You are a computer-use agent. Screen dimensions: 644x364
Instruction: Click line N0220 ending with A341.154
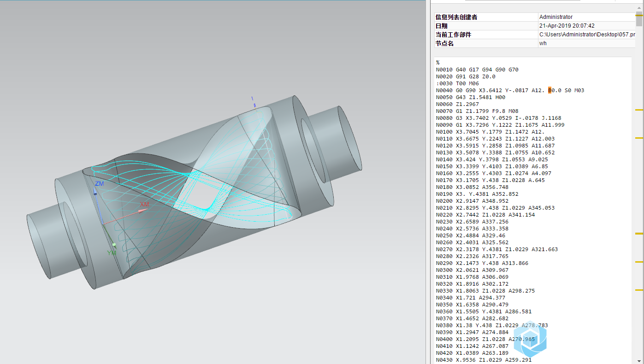click(485, 215)
